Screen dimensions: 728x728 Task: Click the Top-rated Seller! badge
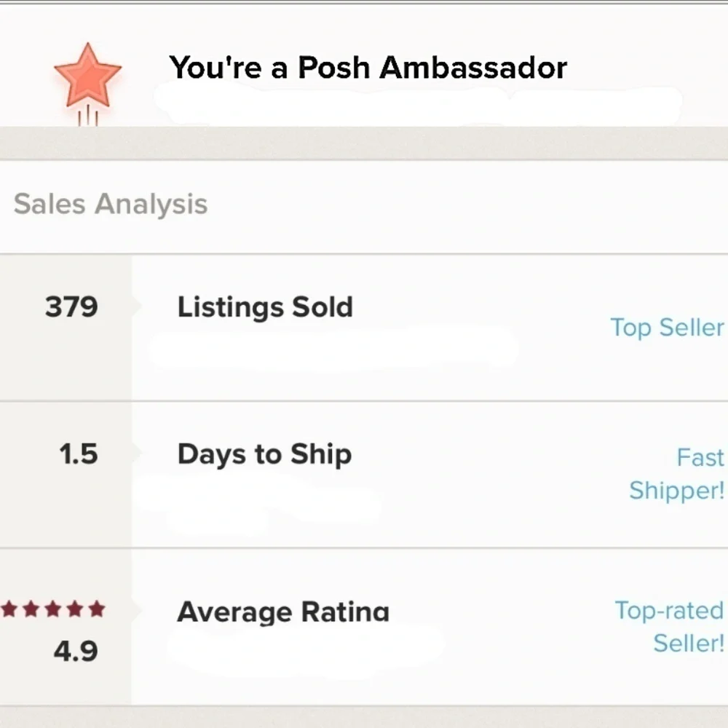pos(670,627)
